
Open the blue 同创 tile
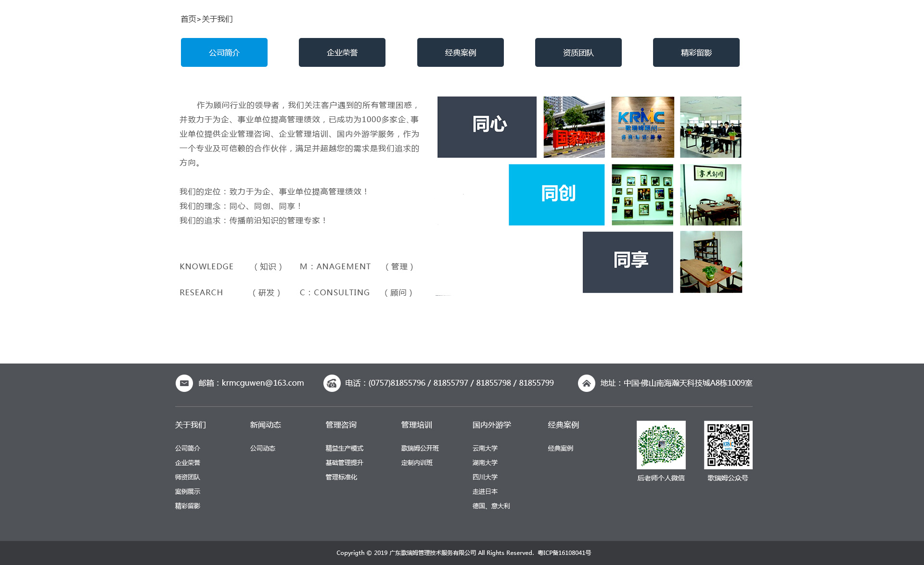[556, 195]
